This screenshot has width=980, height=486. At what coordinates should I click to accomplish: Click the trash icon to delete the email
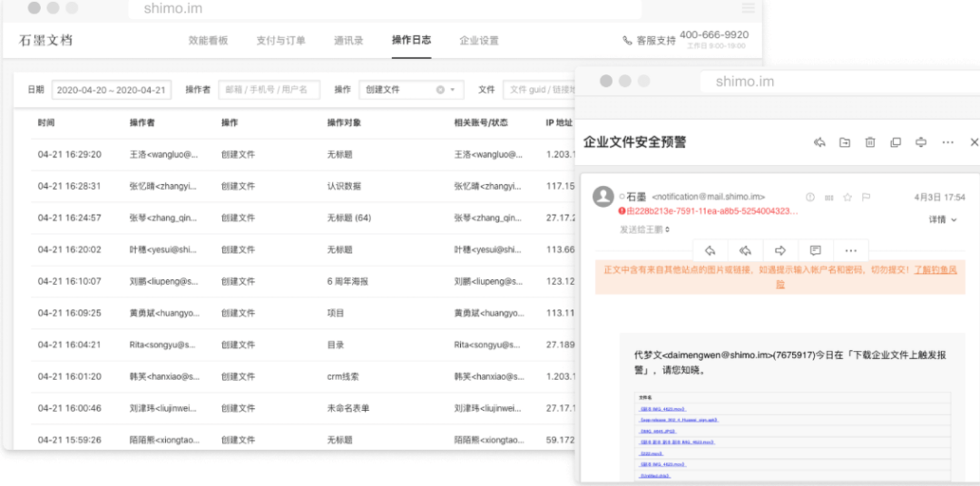pos(869,142)
